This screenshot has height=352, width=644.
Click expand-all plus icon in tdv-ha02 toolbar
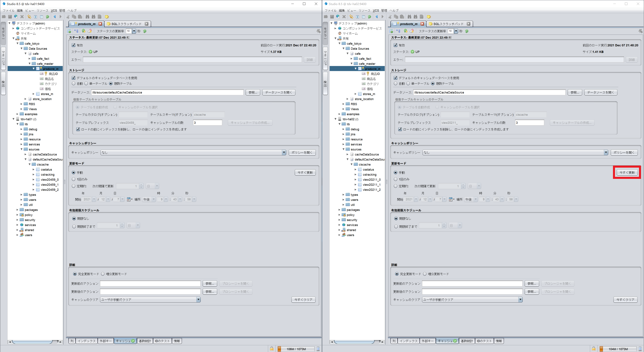(358, 17)
